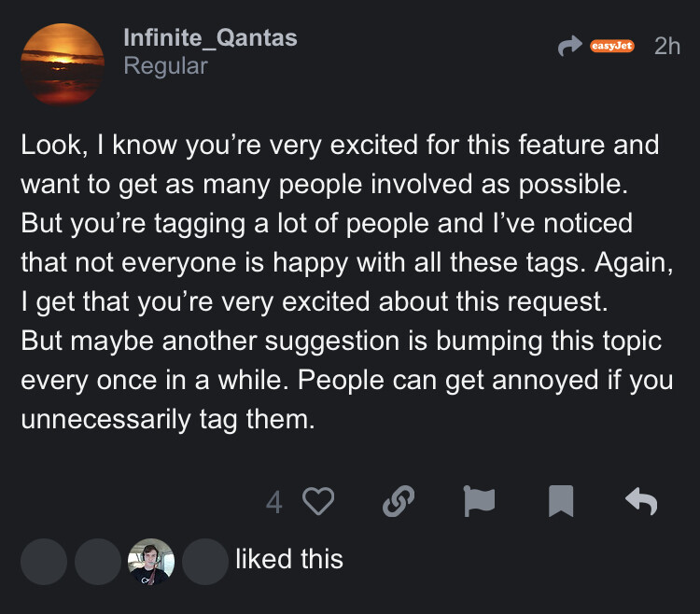Image resolution: width=700 pixels, height=614 pixels.
Task: Reply to the post using the arrow icon
Action: (x=641, y=502)
